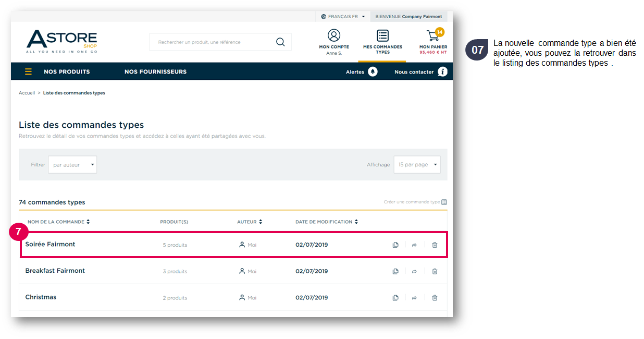
Task: Click the Astore Shop logo
Action: pyautogui.click(x=61, y=42)
